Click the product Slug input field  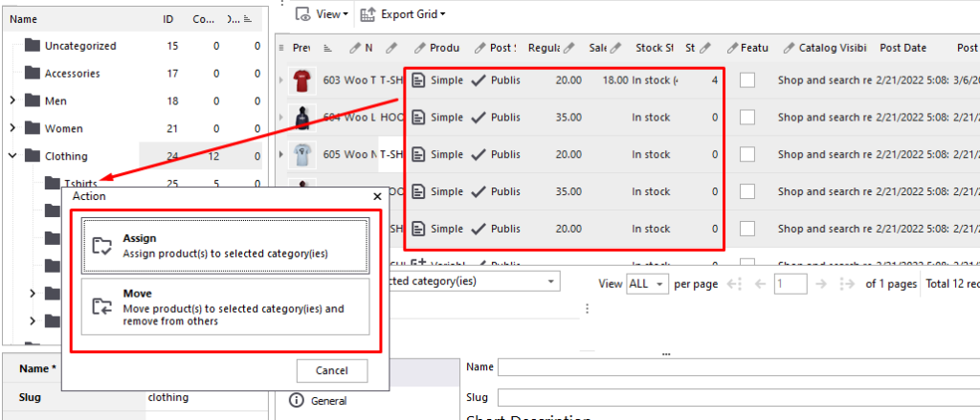point(739,397)
